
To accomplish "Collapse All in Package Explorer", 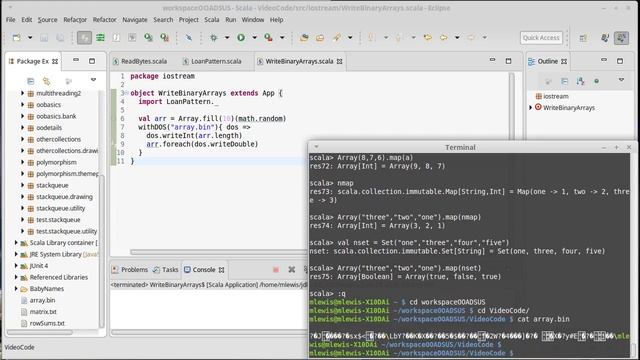I will [x=31, y=80].
